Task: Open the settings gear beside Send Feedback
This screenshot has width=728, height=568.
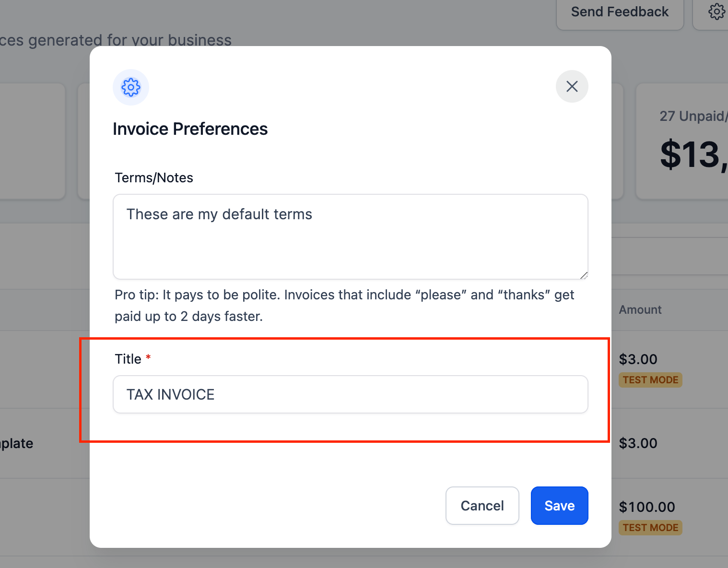Action: tap(716, 12)
